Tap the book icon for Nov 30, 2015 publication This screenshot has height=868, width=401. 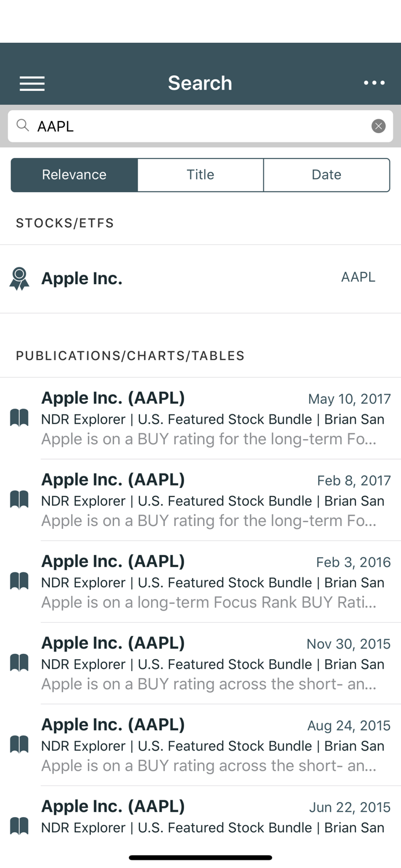[19, 663]
